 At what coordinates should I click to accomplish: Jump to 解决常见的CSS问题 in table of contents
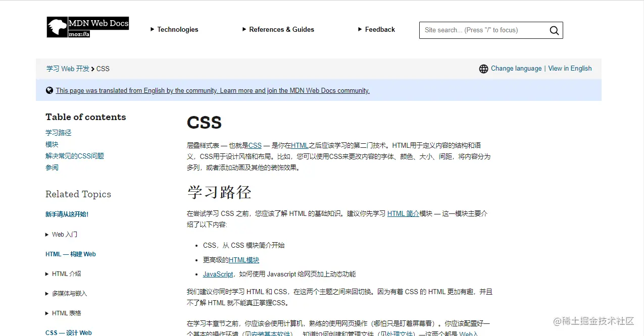pos(75,156)
